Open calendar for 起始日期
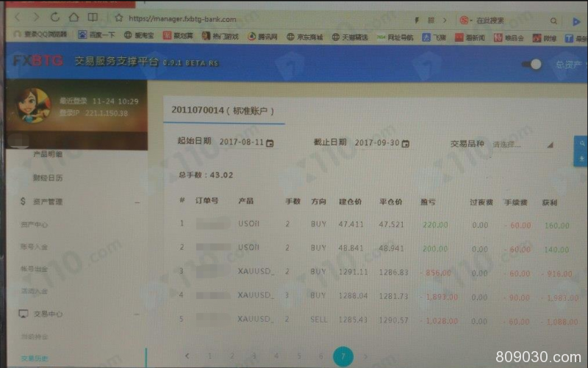 click(x=270, y=143)
